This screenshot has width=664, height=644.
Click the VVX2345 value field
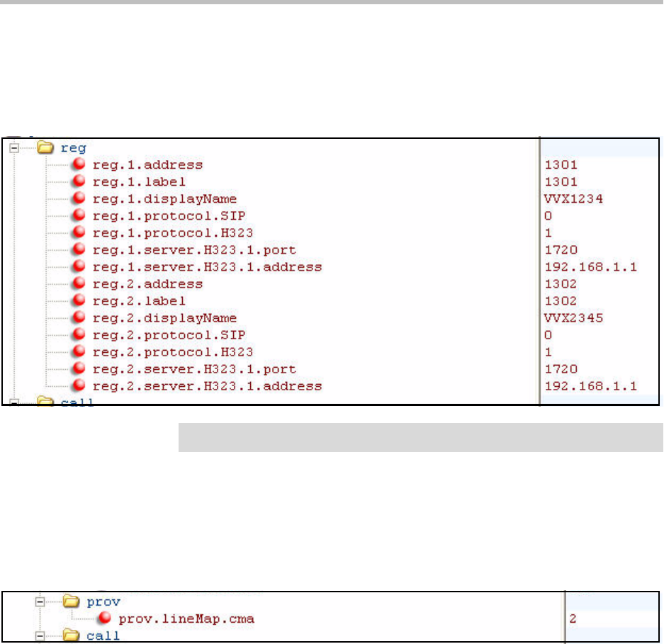(573, 318)
